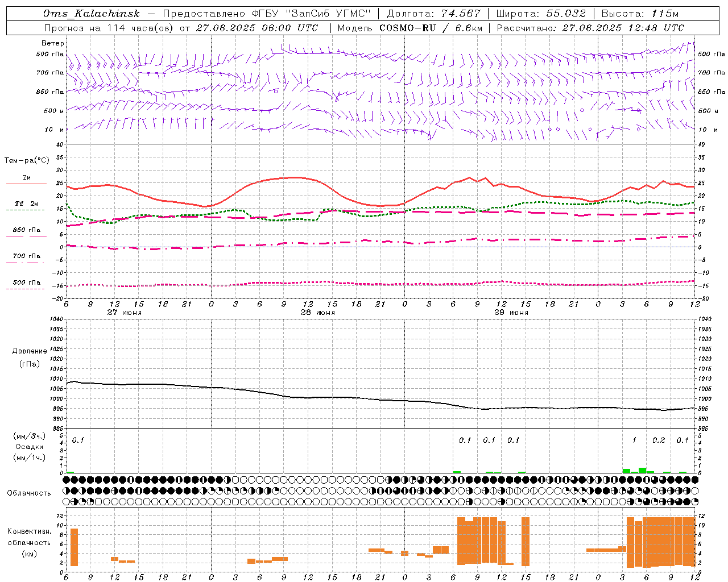Click the 29 июня date label
The width and height of the screenshot is (728, 582).
pyautogui.click(x=511, y=313)
